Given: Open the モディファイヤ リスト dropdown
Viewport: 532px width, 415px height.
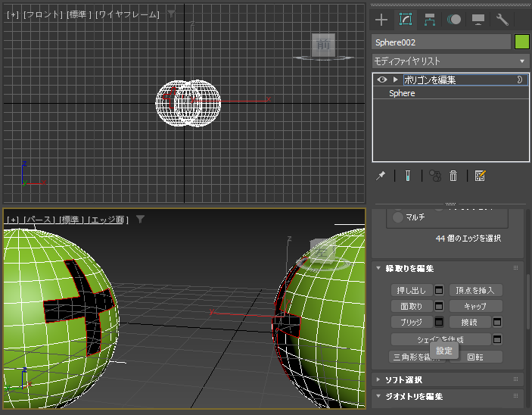Looking at the screenshot, I should click(450, 61).
